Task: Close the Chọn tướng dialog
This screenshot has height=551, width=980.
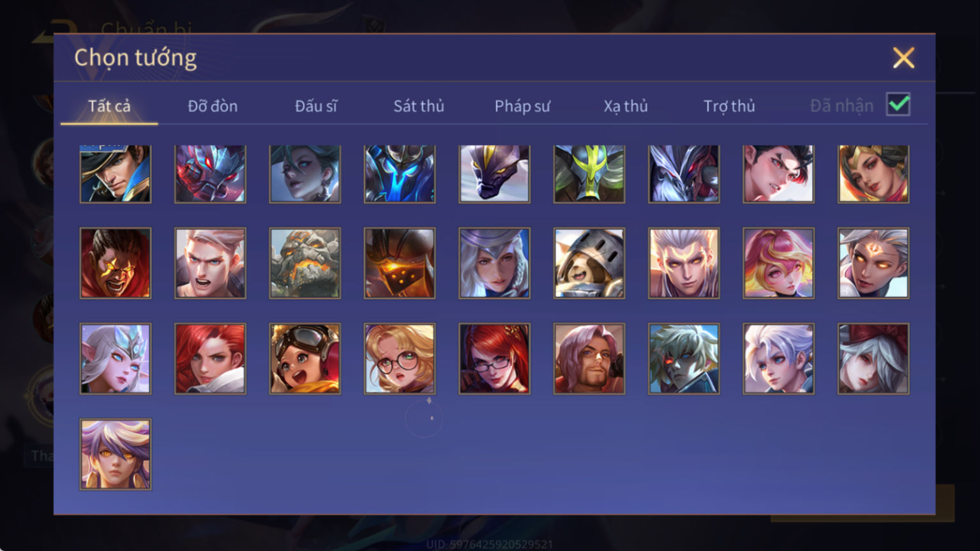Action: coord(903,58)
